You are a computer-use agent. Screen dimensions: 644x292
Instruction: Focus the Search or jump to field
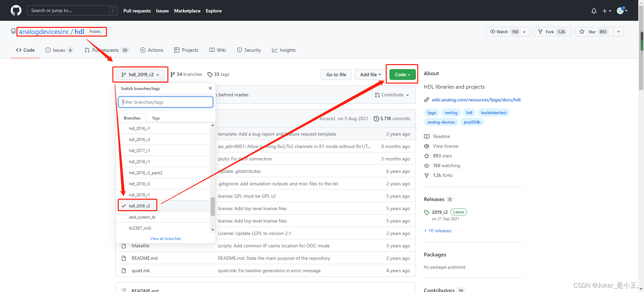pyautogui.click(x=72, y=10)
